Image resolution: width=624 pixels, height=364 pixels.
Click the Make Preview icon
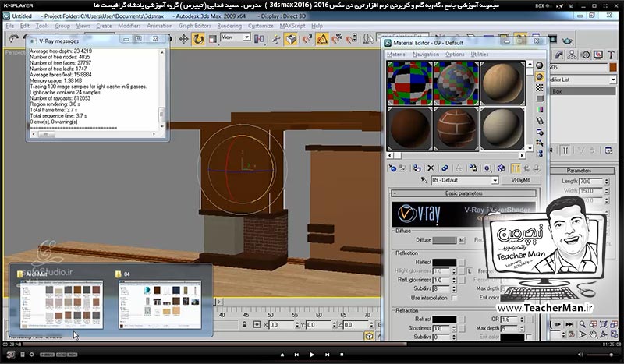(539, 121)
